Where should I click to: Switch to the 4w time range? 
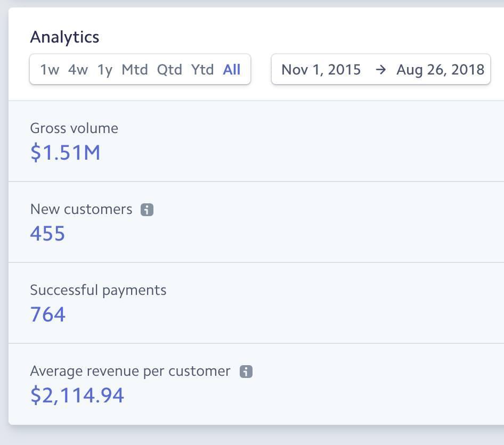tap(78, 70)
